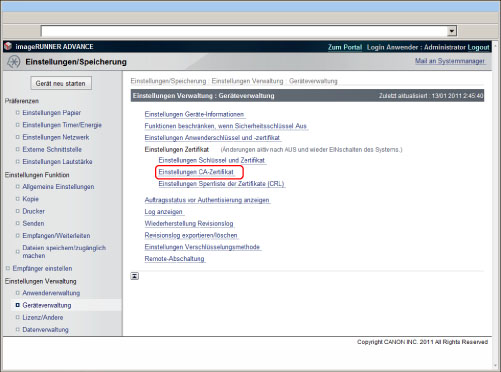The height and width of the screenshot is (372, 501).
Task: Click the Einstellungen/Speicherung gear icon
Action: pyautogui.click(x=14, y=62)
